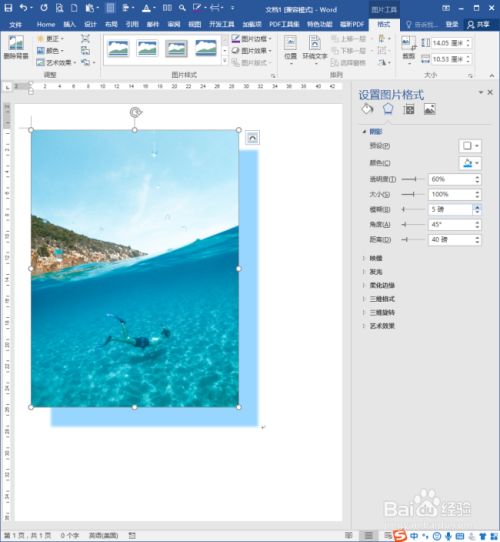Open the Color (颜色) dropdown in the ribbon
500x542 pixels.
click(x=50, y=51)
